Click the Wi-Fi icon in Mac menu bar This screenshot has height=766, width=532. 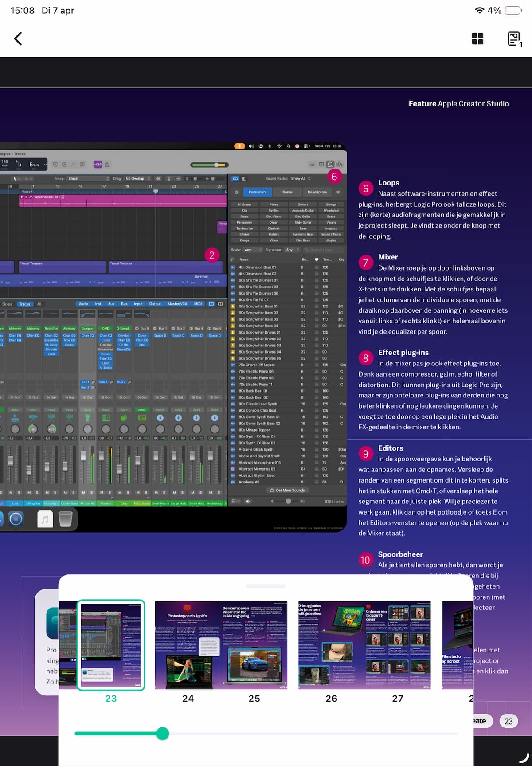[x=279, y=146]
